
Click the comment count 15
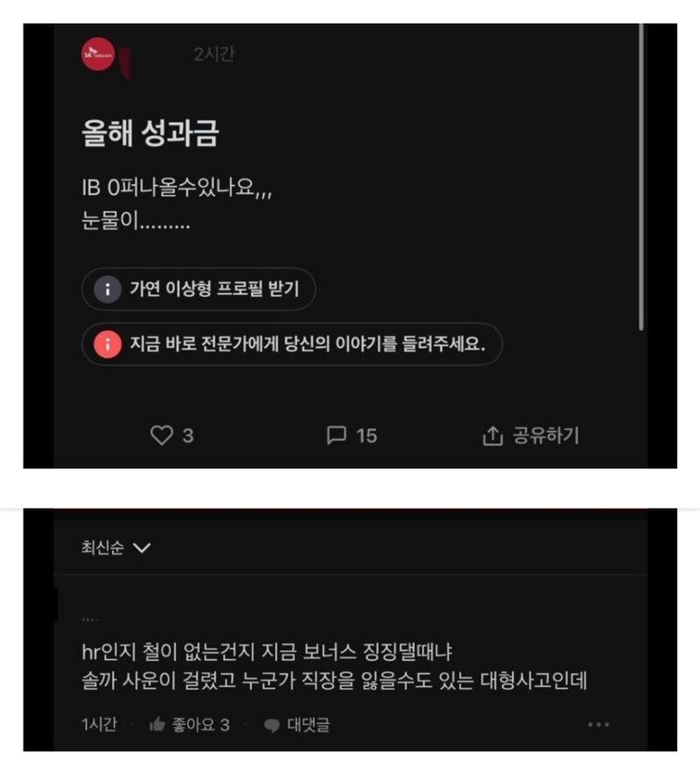pos(367,436)
